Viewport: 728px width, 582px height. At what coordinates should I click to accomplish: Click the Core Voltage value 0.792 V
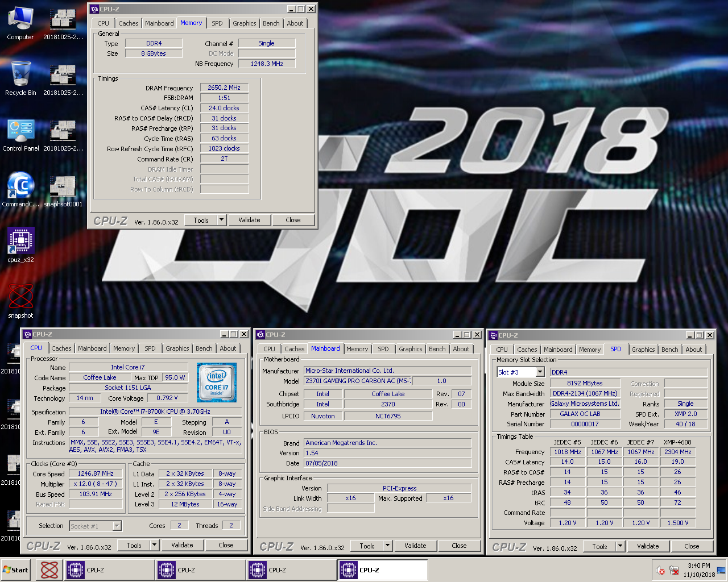click(x=167, y=398)
